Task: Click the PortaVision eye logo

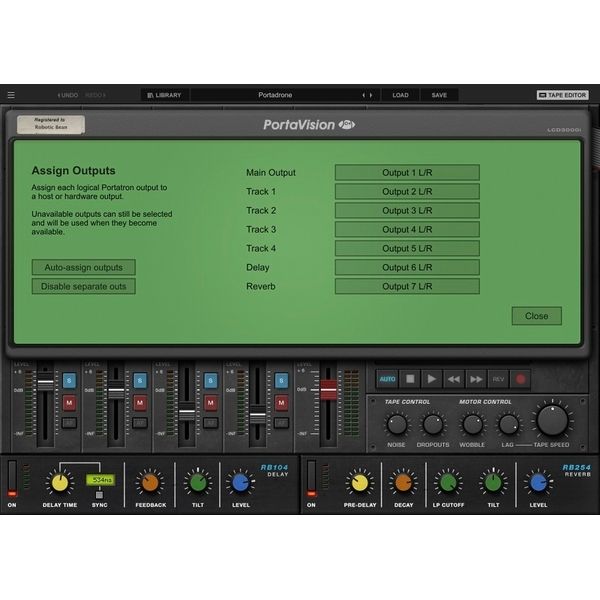Action: (x=347, y=124)
